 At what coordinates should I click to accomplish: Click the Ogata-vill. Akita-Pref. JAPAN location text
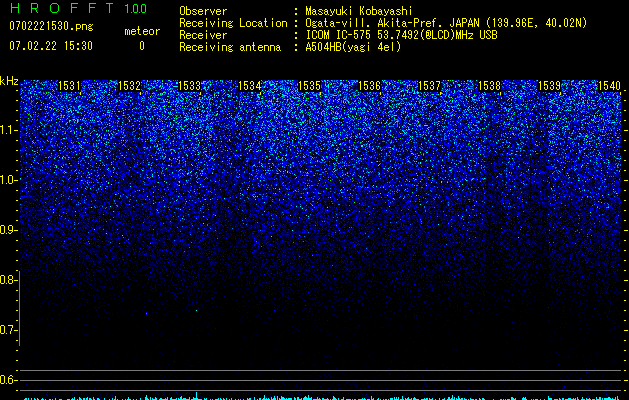pos(446,23)
